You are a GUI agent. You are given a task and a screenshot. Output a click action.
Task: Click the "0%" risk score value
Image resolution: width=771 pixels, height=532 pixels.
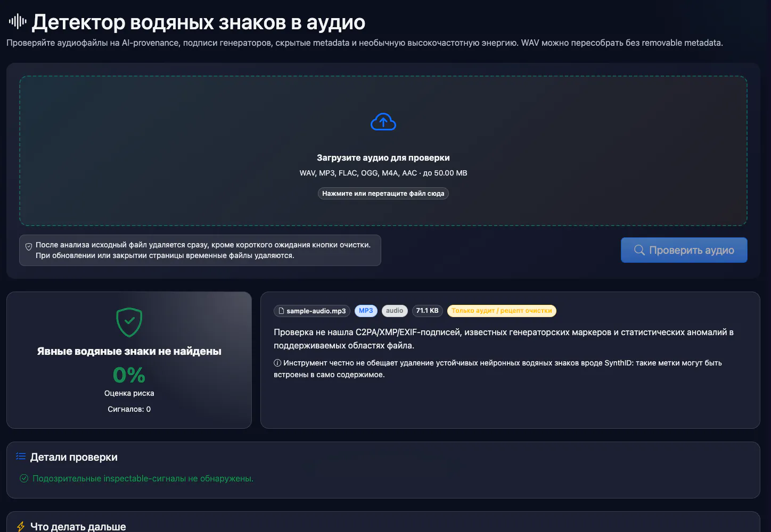(129, 375)
